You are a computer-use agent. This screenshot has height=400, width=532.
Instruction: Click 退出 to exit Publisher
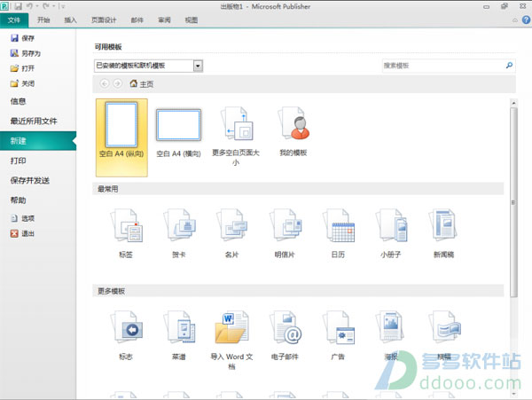[22, 233]
